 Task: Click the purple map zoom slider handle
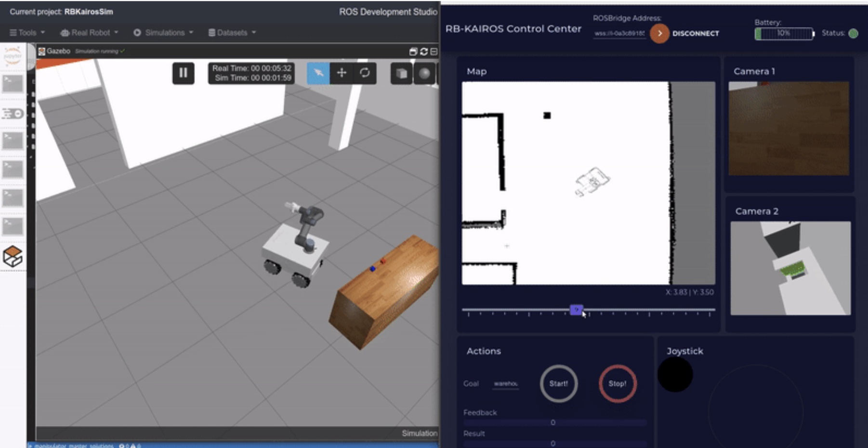click(577, 310)
